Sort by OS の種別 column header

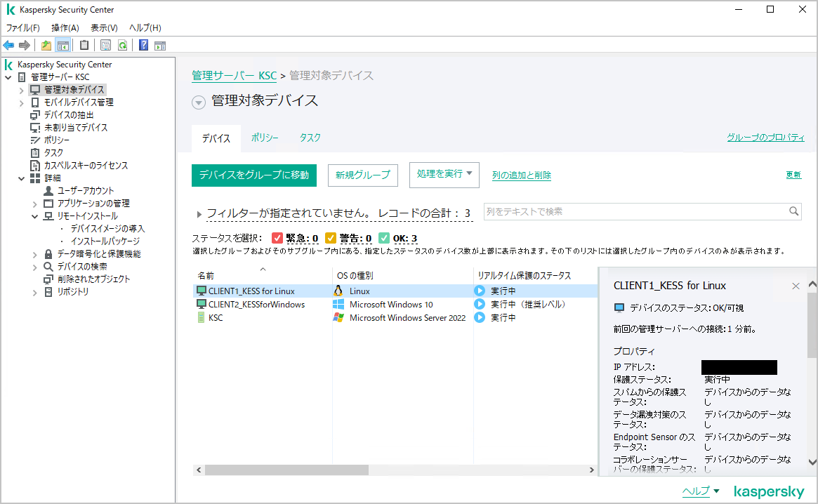[355, 275]
